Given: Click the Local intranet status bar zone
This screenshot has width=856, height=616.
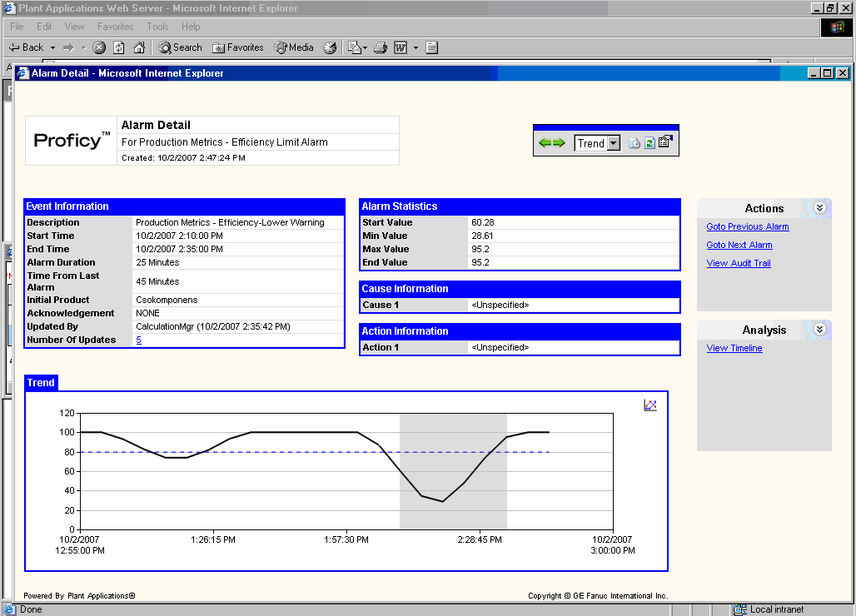Looking at the screenshot, I should 769,609.
